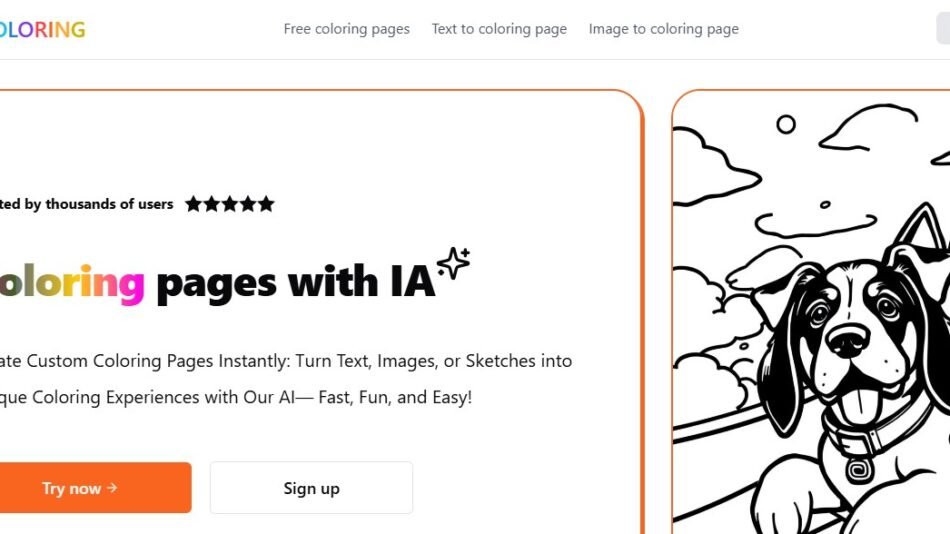
Task: Click the last rating star
Action: [x=265, y=204]
